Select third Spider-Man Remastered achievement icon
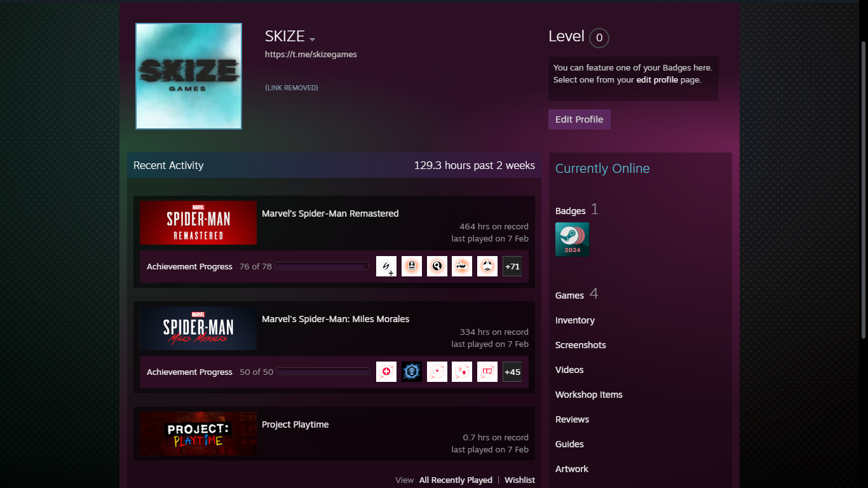868x488 pixels. tap(437, 266)
